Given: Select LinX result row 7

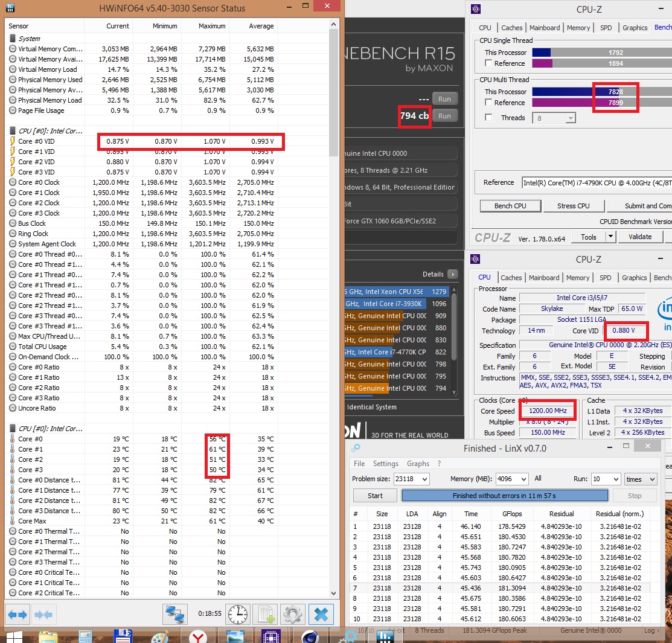Looking at the screenshot, I should click(x=501, y=588).
